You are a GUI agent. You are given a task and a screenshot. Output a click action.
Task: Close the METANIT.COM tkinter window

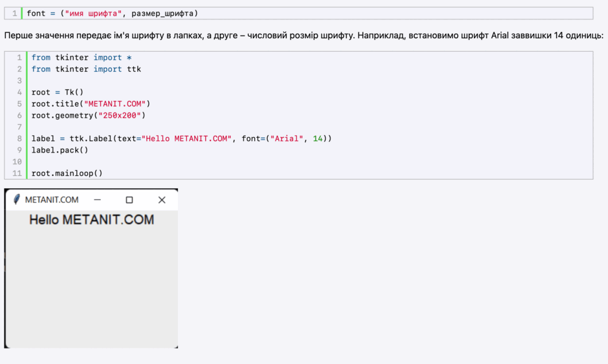click(162, 200)
